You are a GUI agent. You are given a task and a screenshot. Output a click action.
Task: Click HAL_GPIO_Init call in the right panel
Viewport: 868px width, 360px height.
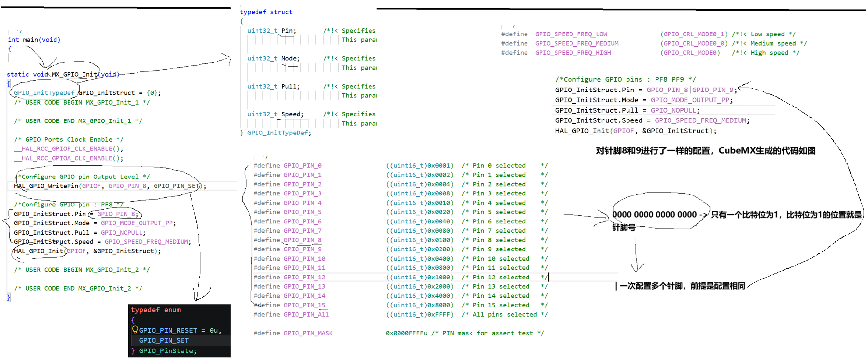(582, 131)
